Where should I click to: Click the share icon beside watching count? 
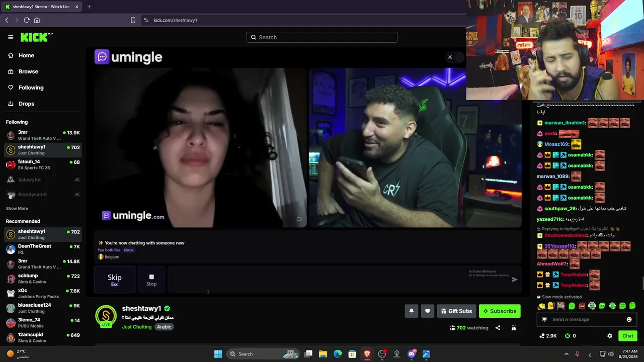coord(498,328)
